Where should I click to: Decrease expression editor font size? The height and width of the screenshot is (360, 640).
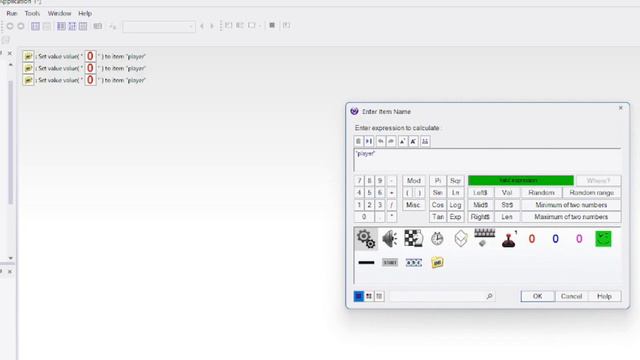click(x=413, y=141)
